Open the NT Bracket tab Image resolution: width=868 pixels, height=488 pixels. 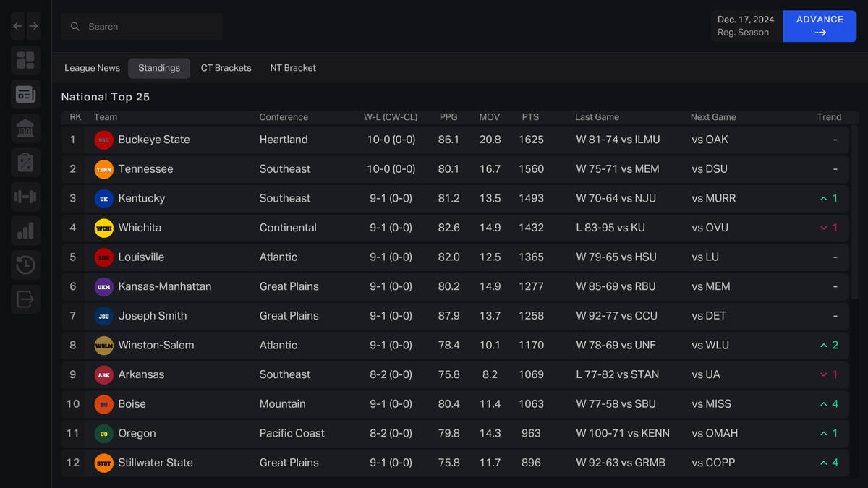(x=293, y=68)
